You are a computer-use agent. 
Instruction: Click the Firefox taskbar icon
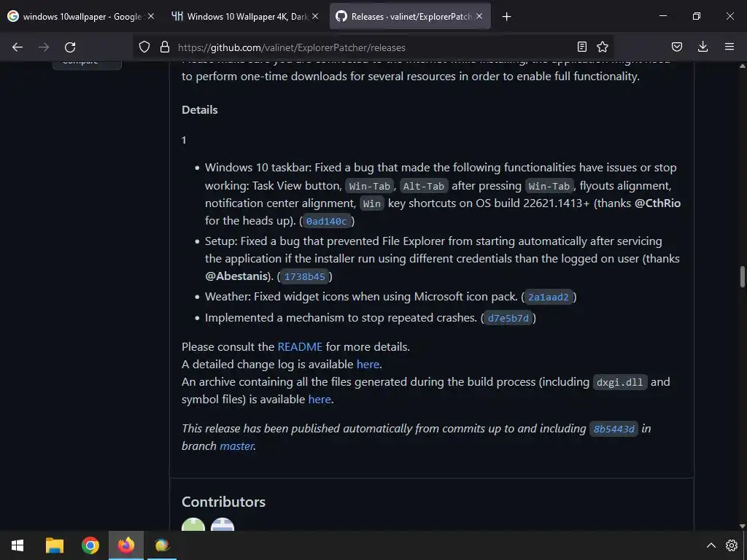pyautogui.click(x=126, y=545)
